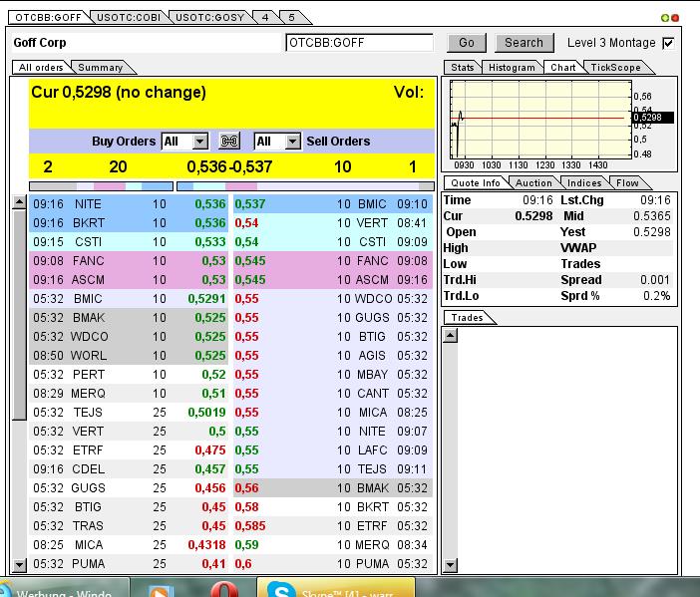
Task: Click the Search button
Action: [525, 43]
